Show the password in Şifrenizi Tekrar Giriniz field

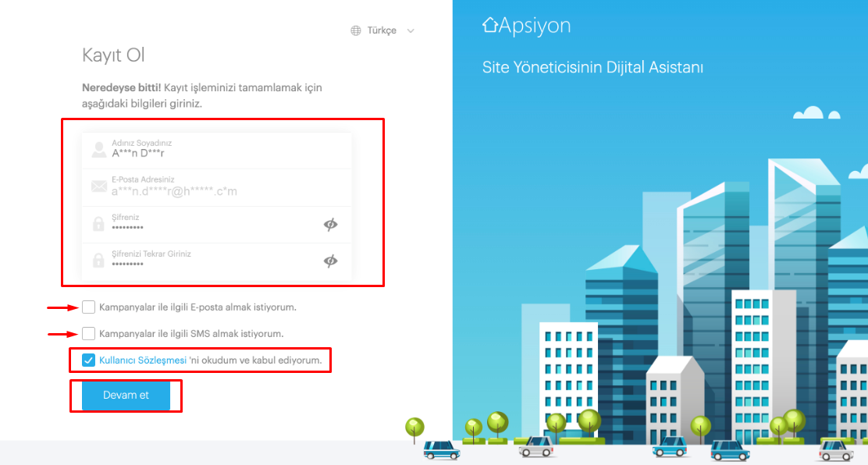330,261
